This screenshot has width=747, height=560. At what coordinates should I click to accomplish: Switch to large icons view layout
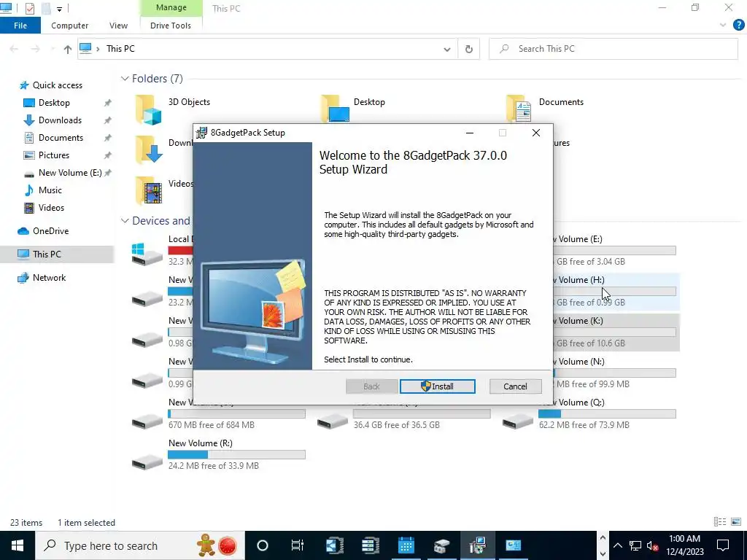pyautogui.click(x=736, y=522)
